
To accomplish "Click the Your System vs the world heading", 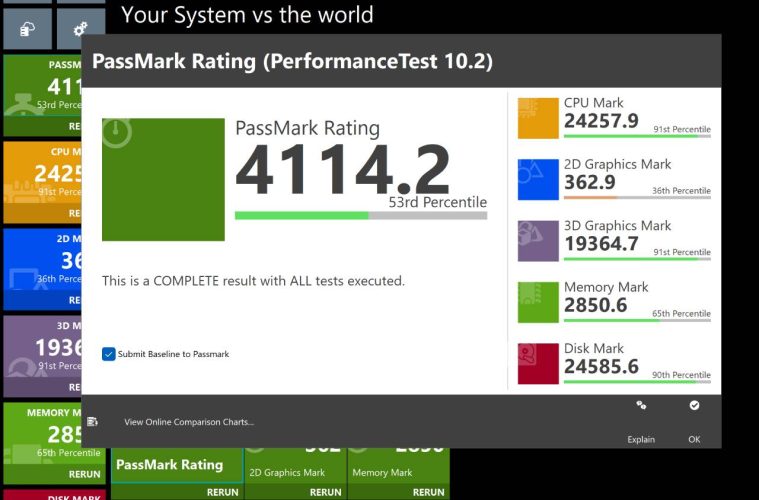I will click(x=247, y=15).
